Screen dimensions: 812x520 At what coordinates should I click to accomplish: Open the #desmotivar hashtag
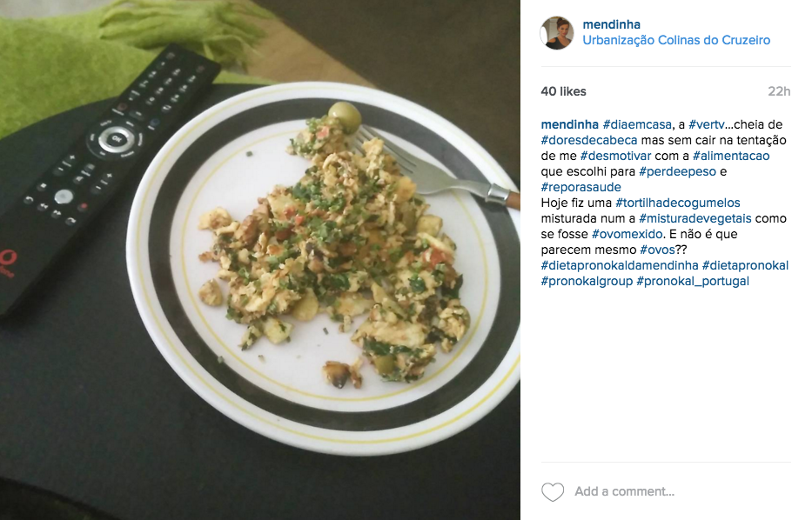point(615,156)
